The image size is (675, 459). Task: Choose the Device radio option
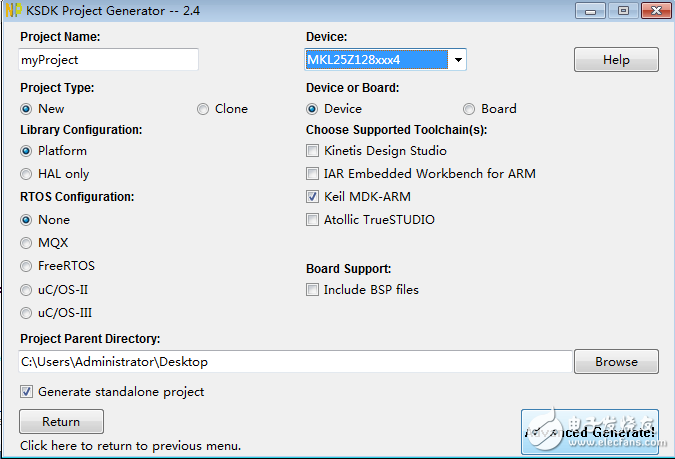pyautogui.click(x=312, y=109)
